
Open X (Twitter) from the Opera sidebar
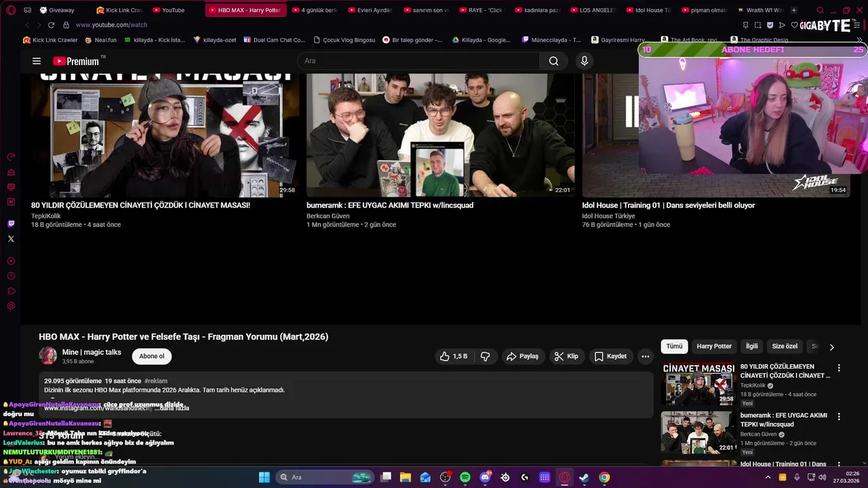[11, 239]
